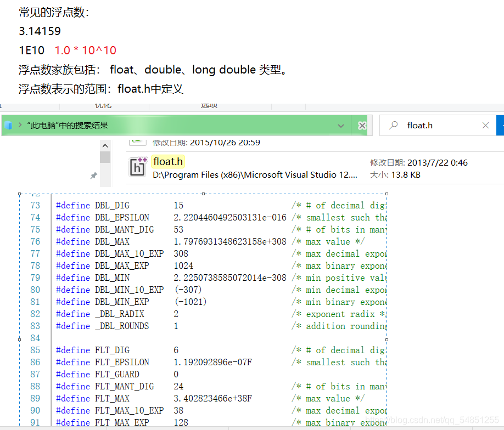Image resolution: width=504 pixels, height=430 pixels.
Task: Click DBL_EPSILON value on line 74
Action: click(230, 217)
